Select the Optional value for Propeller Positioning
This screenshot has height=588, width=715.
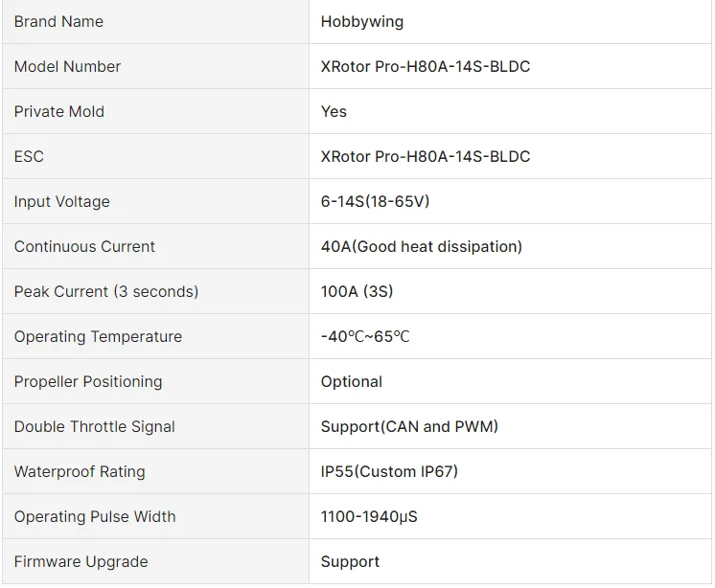(352, 382)
